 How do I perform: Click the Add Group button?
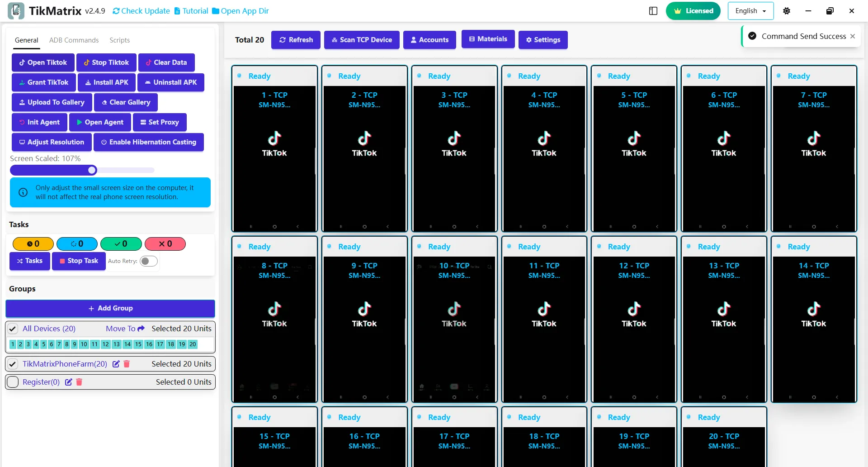point(110,308)
